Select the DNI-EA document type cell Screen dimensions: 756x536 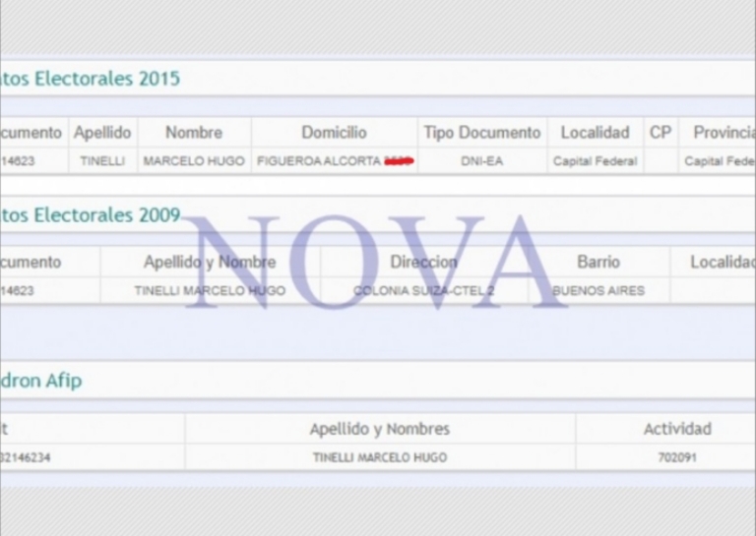click(482, 161)
